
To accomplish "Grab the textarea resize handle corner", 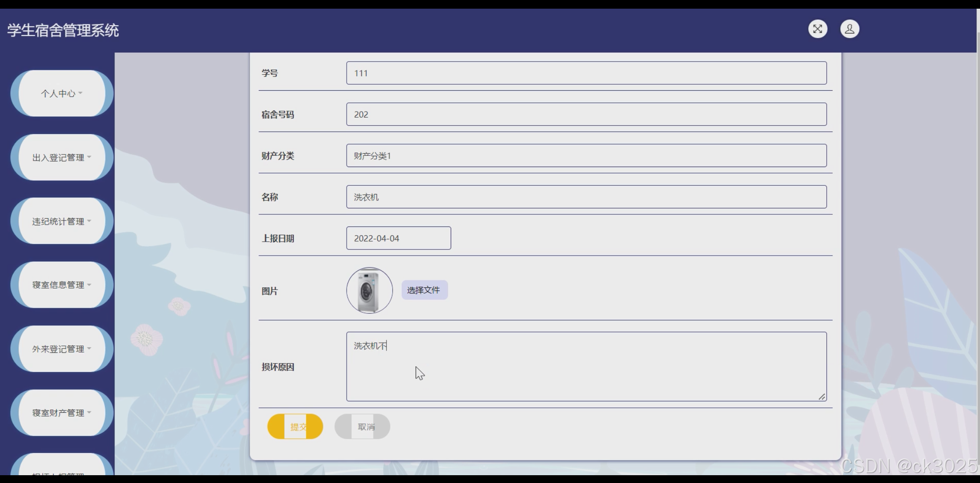I will pos(822,397).
